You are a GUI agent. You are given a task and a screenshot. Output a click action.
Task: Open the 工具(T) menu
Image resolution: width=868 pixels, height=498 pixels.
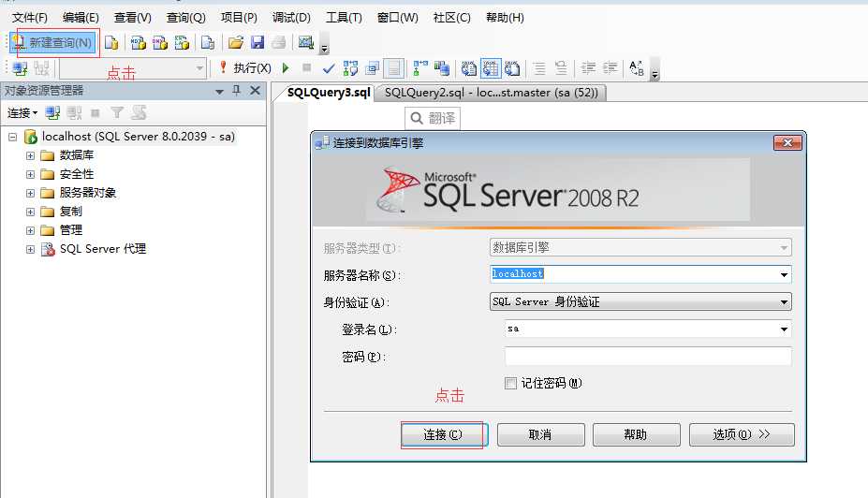pos(344,18)
